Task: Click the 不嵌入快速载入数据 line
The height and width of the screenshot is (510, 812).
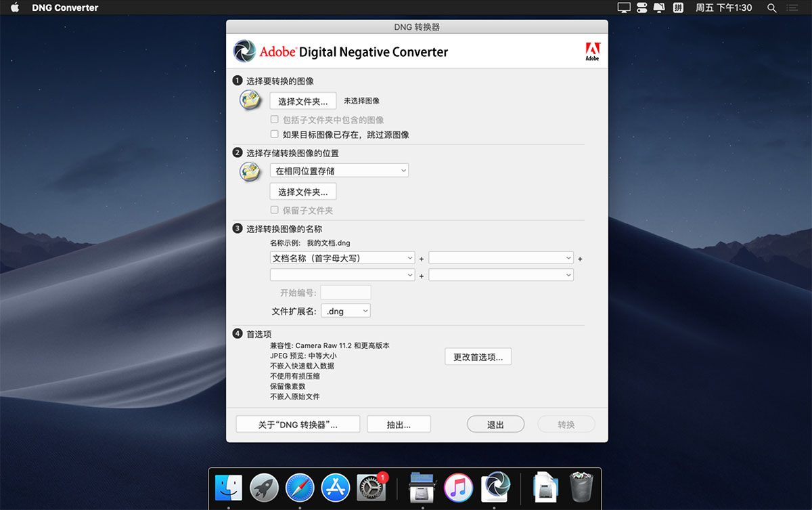Action: [x=302, y=366]
